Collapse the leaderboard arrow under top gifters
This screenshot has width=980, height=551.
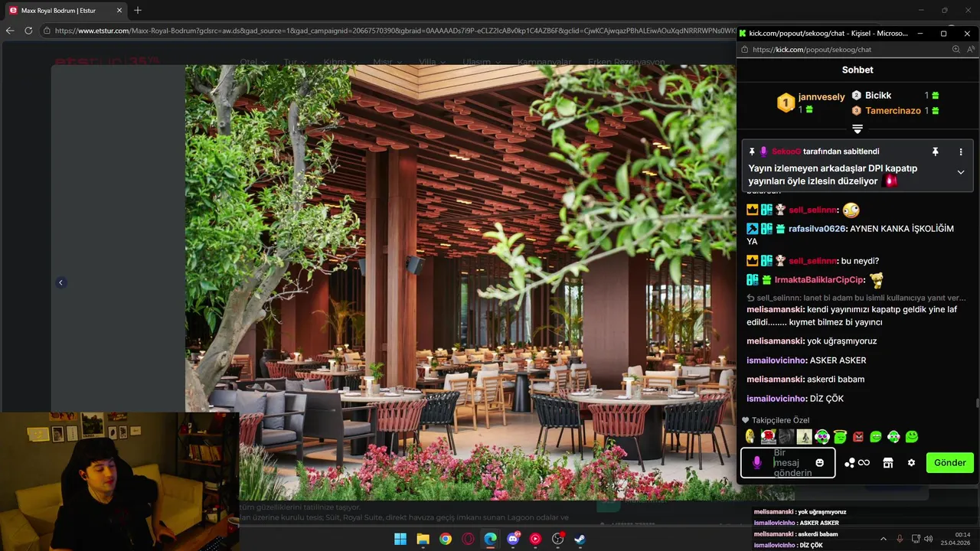coord(857,129)
